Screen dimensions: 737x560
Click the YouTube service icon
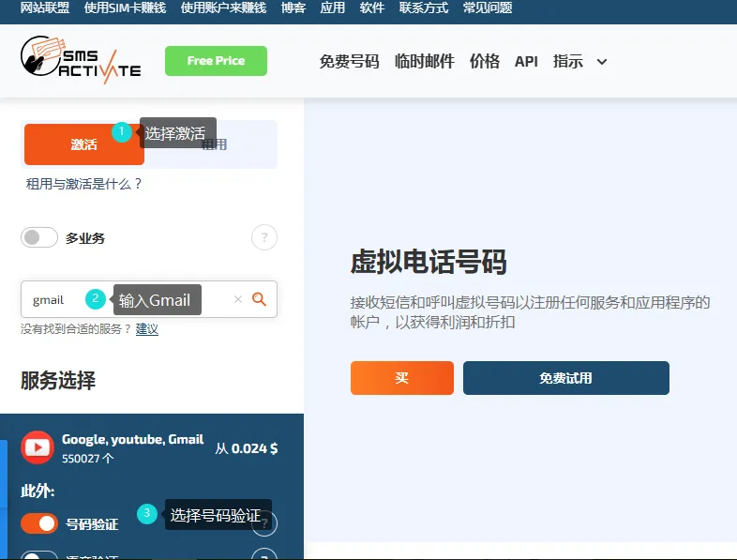(38, 447)
